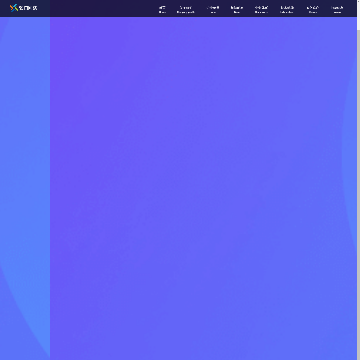Click the colorful X-shaped logo icon
This screenshot has width=360, height=360.
[14, 8]
